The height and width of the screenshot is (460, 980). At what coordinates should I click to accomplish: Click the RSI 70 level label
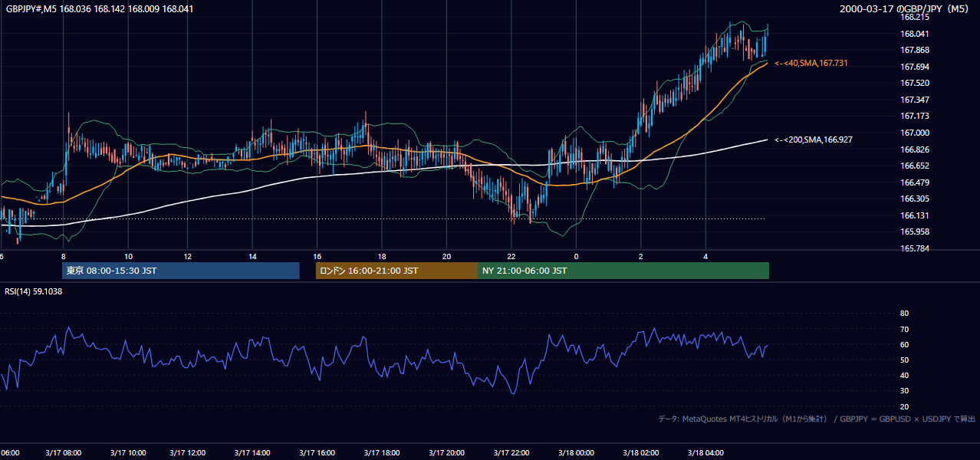pos(904,329)
